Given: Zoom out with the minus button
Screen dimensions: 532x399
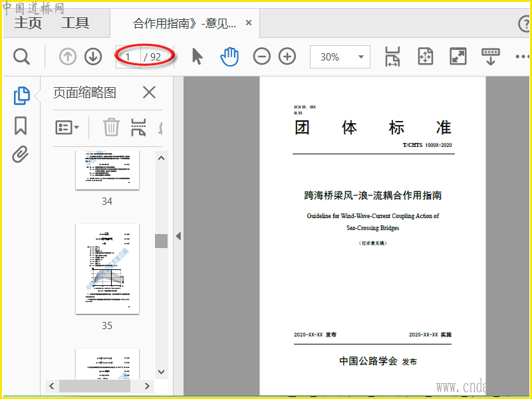Looking at the screenshot, I should click(261, 57).
